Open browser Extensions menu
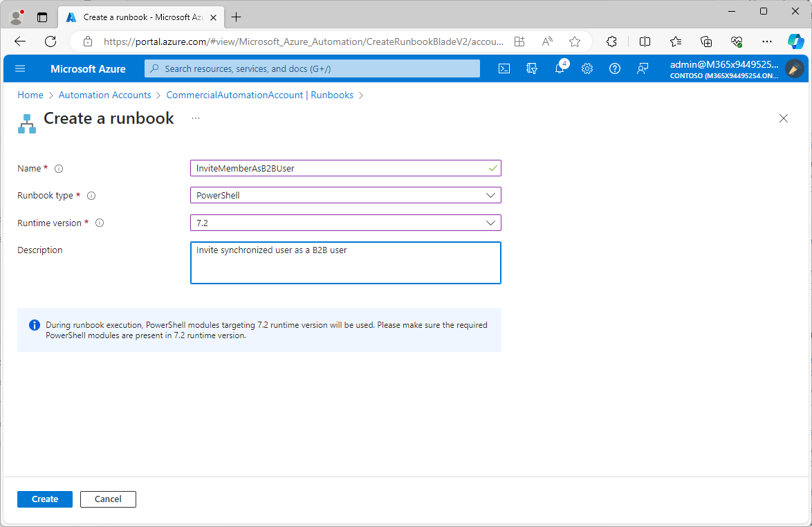The width and height of the screenshot is (812, 527). tap(611, 41)
